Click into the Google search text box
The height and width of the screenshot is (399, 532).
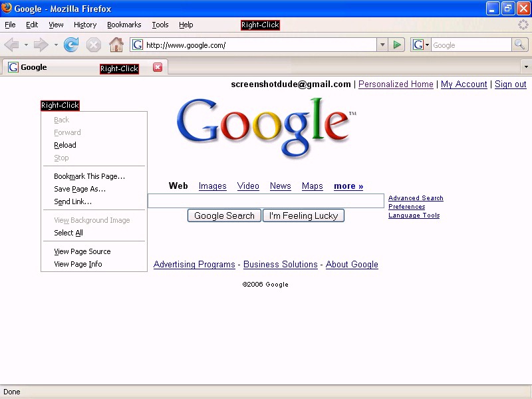click(266, 201)
